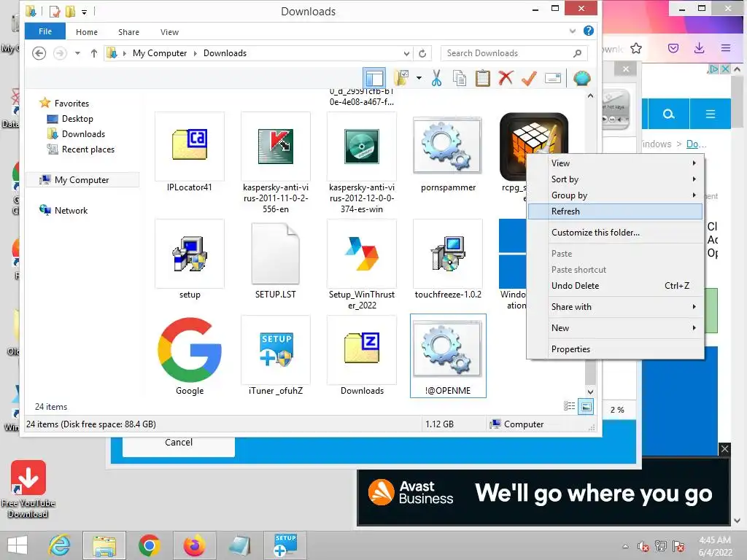The height and width of the screenshot is (560, 747).
Task: Click the Up one level arrow
Action: tap(94, 53)
